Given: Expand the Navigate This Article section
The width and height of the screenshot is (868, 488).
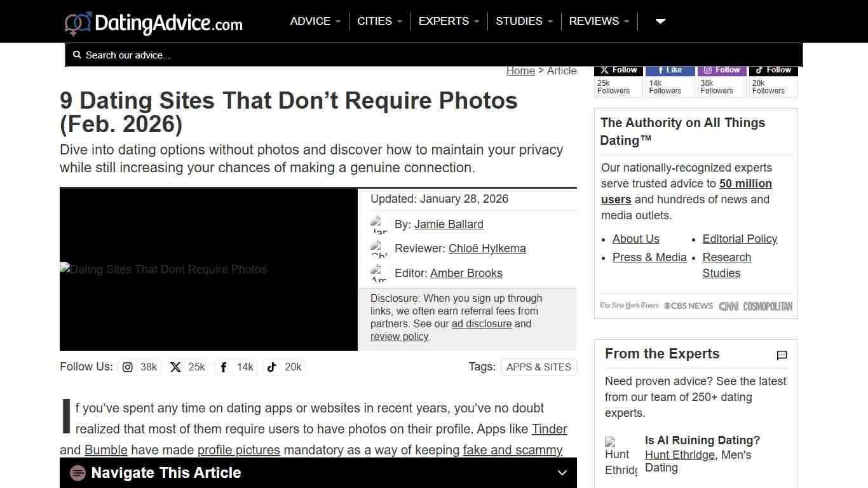Looking at the screenshot, I should coord(562,473).
